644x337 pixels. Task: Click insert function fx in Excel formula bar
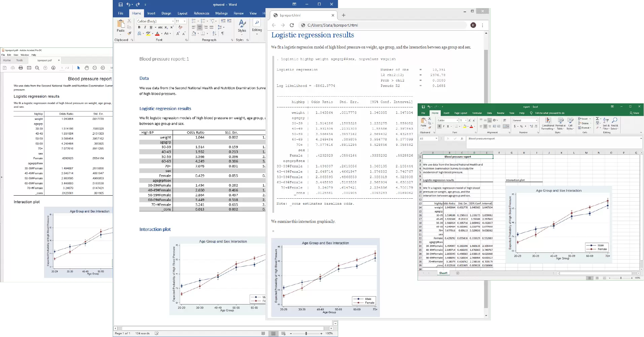pyautogui.click(x=462, y=138)
